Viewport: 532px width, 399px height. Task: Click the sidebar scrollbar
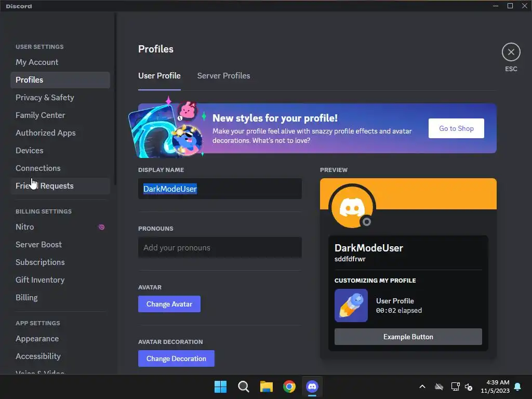pyautogui.click(x=115, y=98)
